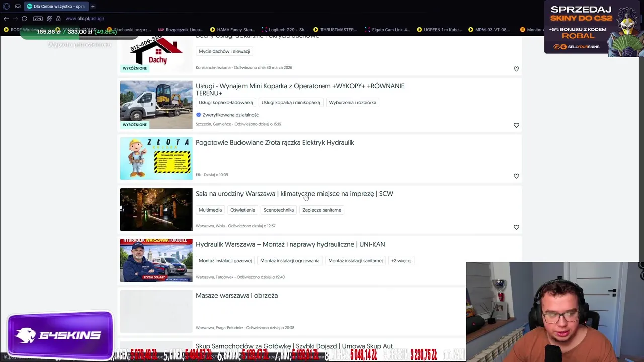
Task: Open the dark event hall thumbnail
Action: [x=156, y=210]
